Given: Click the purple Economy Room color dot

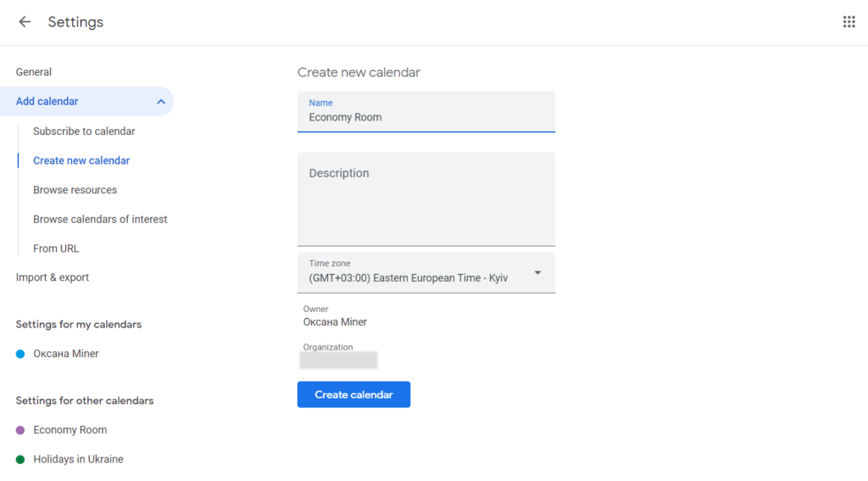Looking at the screenshot, I should [x=20, y=430].
